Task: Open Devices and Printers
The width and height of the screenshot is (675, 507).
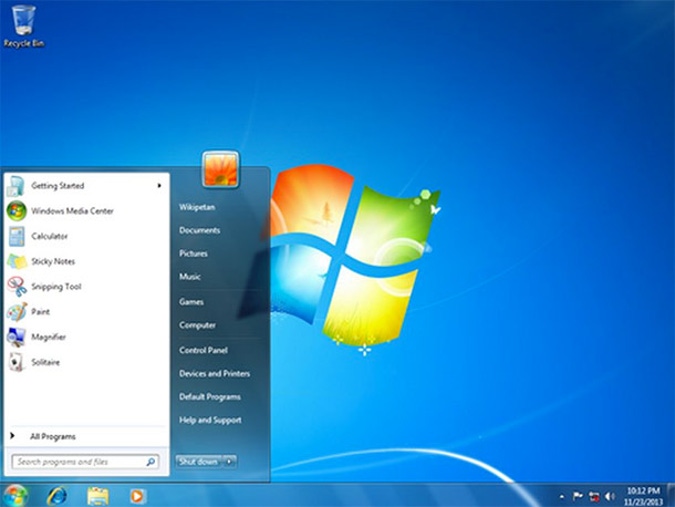Action: pos(215,374)
